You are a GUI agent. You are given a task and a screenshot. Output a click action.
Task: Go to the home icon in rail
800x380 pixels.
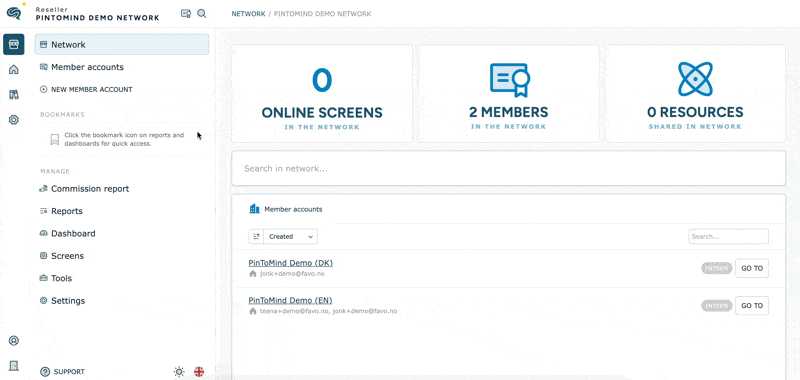pyautogui.click(x=14, y=69)
